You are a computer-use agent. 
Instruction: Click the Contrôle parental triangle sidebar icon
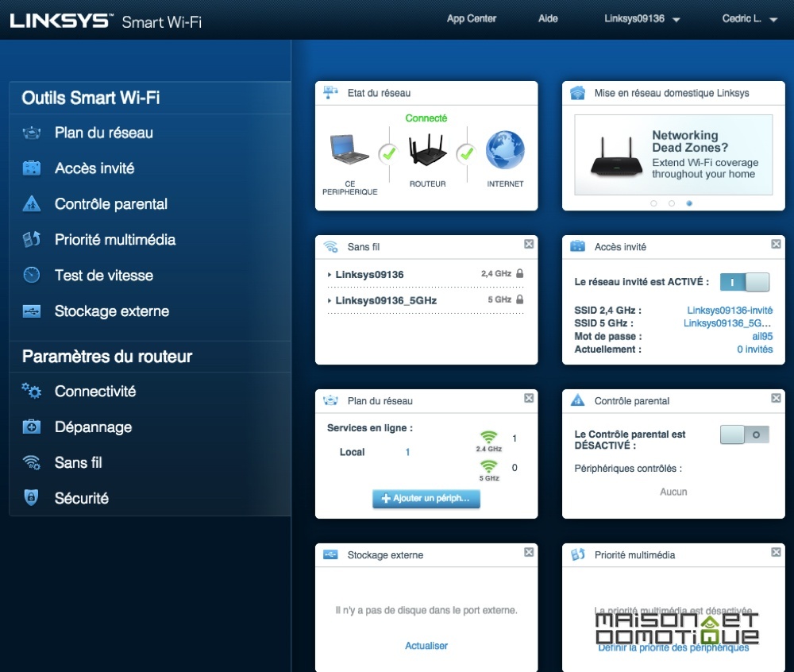(x=32, y=203)
